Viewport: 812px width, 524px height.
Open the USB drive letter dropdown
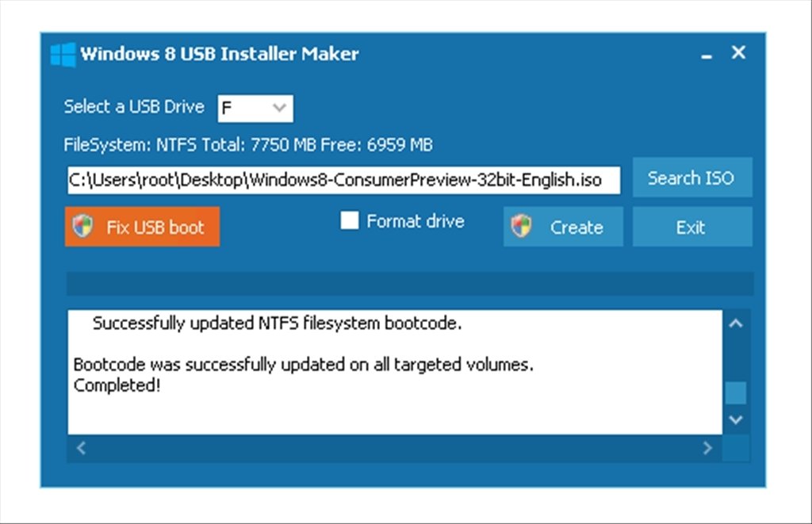255,109
